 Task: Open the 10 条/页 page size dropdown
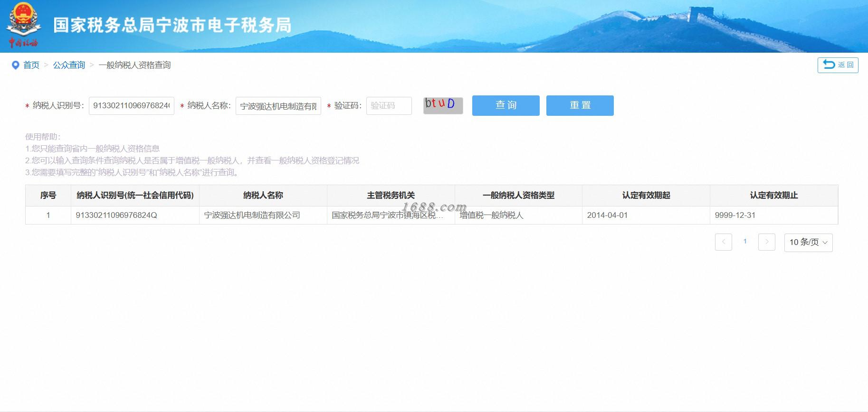point(808,243)
